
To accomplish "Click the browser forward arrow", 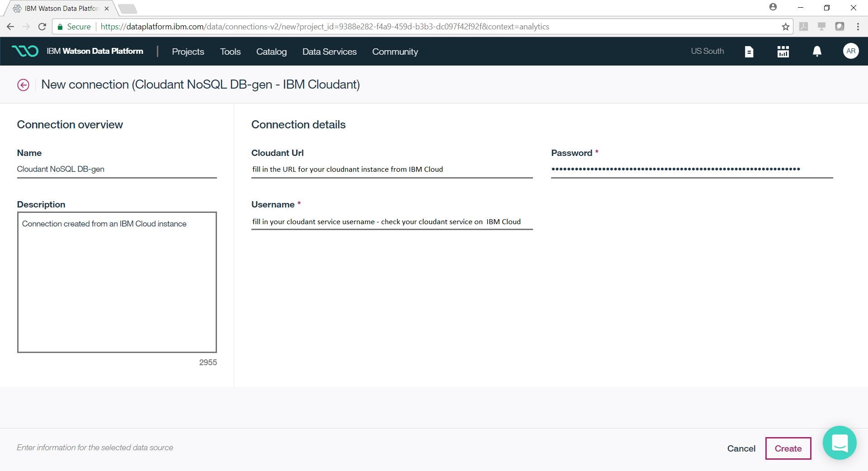I will tap(26, 27).
